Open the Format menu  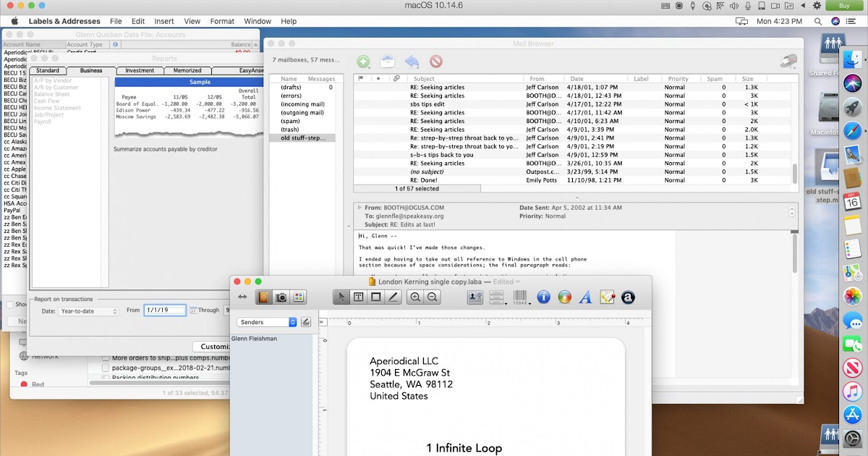tap(222, 21)
